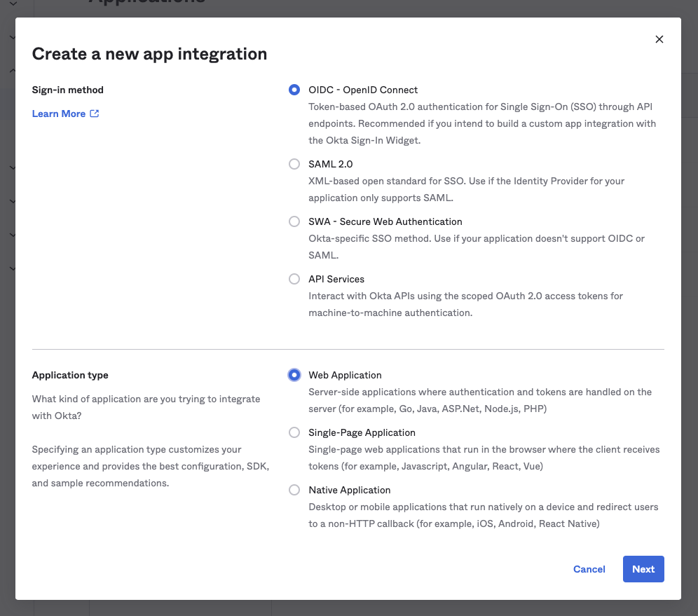Pick the Web Application radio button

pos(294,375)
